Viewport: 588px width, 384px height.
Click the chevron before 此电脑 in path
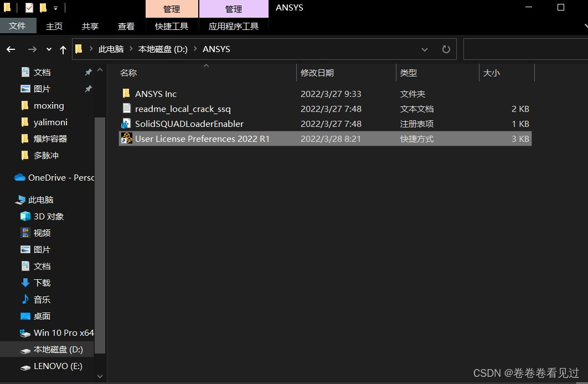coord(91,49)
